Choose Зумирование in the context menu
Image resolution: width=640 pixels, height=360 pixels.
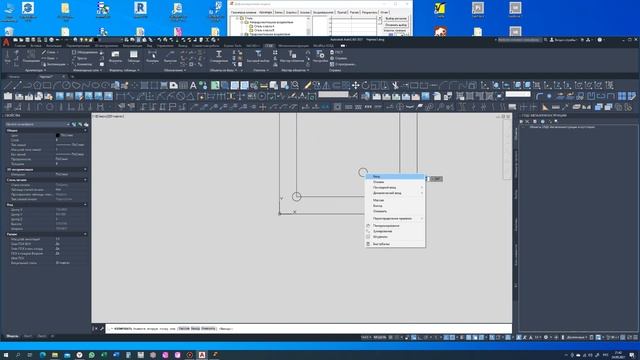pos(395,231)
